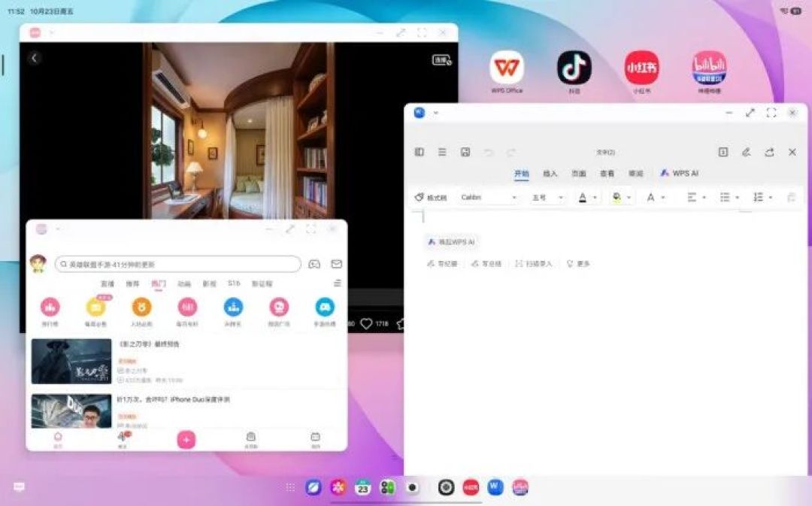Open the orange bilibili circle icon

141,307
